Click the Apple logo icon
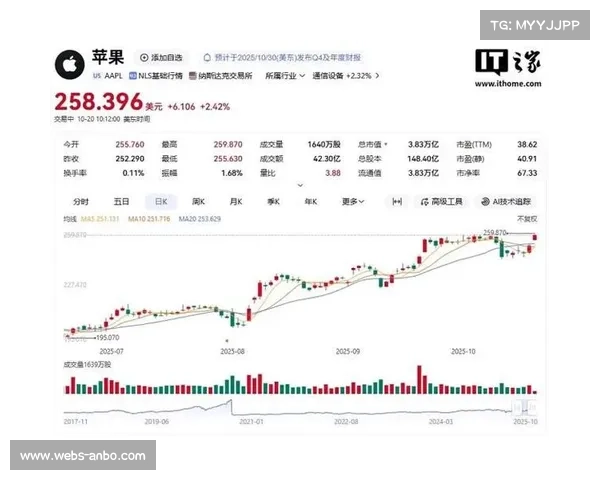The height and width of the screenshot is (480, 600). click(x=69, y=65)
